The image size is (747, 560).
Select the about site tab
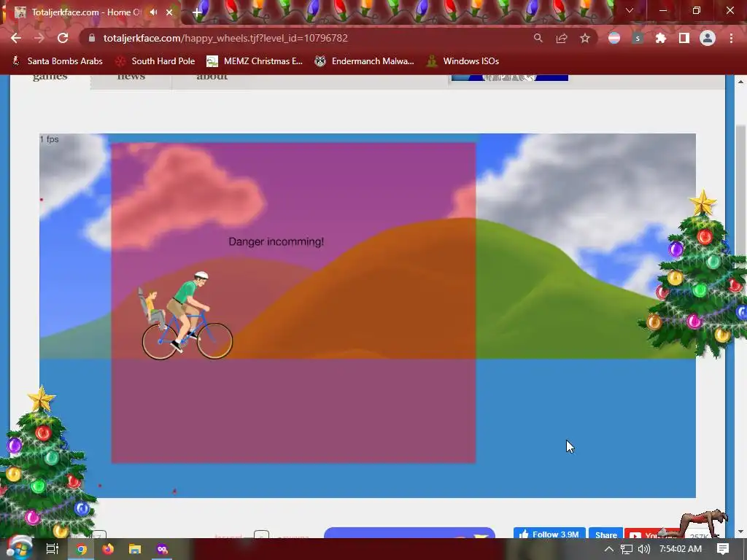(212, 77)
